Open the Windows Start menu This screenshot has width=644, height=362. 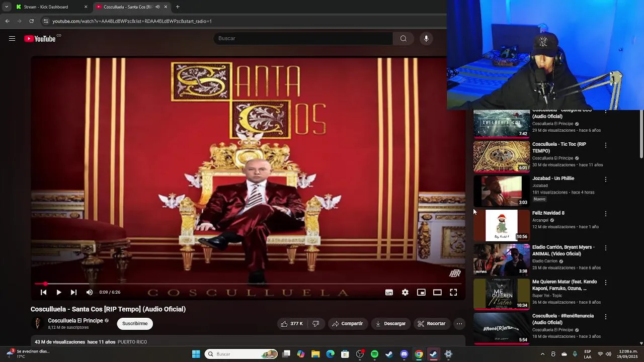tap(196, 354)
